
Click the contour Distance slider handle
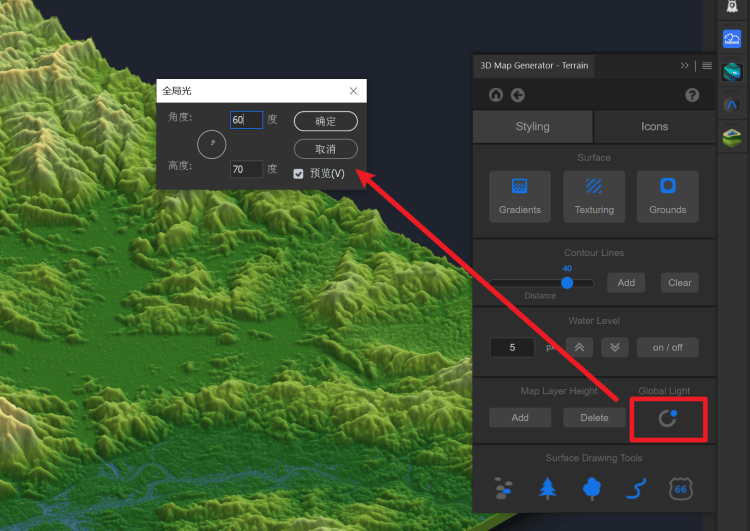(567, 283)
